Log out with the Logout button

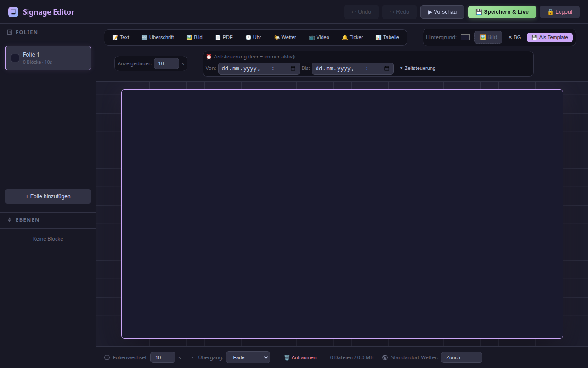pos(560,12)
